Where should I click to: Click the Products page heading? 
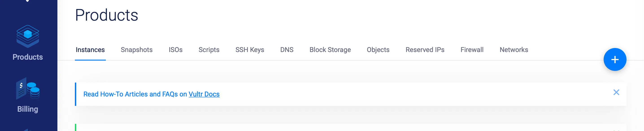(107, 15)
